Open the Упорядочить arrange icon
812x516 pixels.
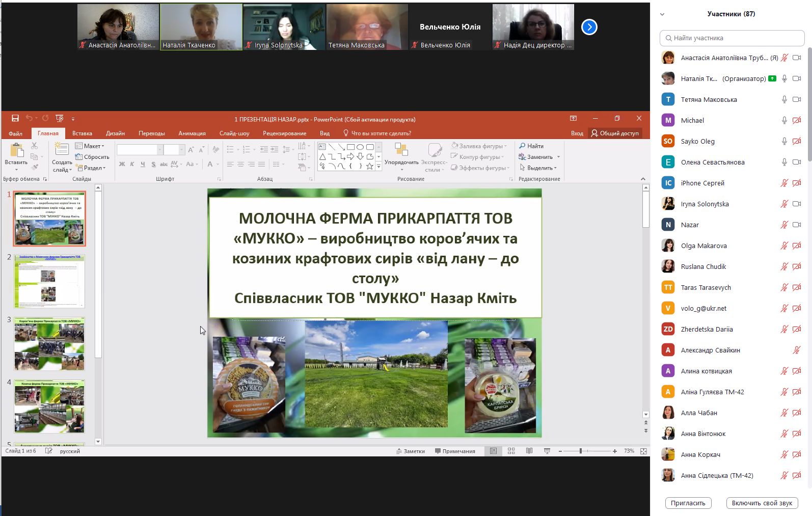[x=401, y=149]
